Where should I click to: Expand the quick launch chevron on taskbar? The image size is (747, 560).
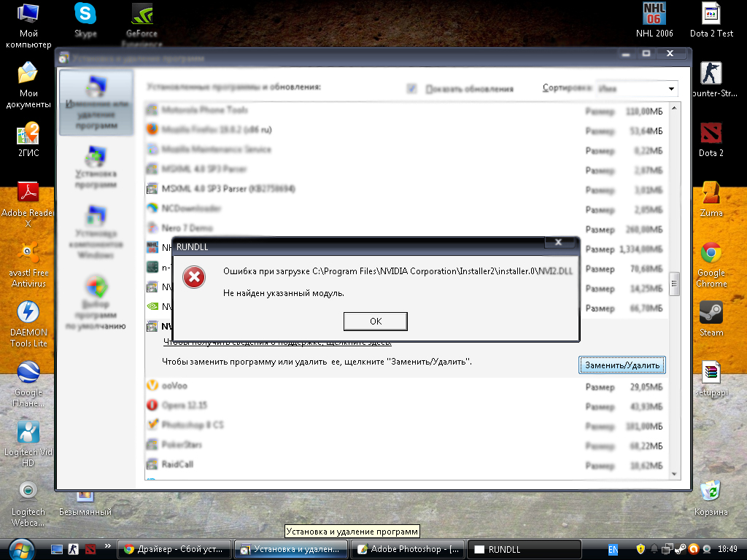pyautogui.click(x=108, y=546)
